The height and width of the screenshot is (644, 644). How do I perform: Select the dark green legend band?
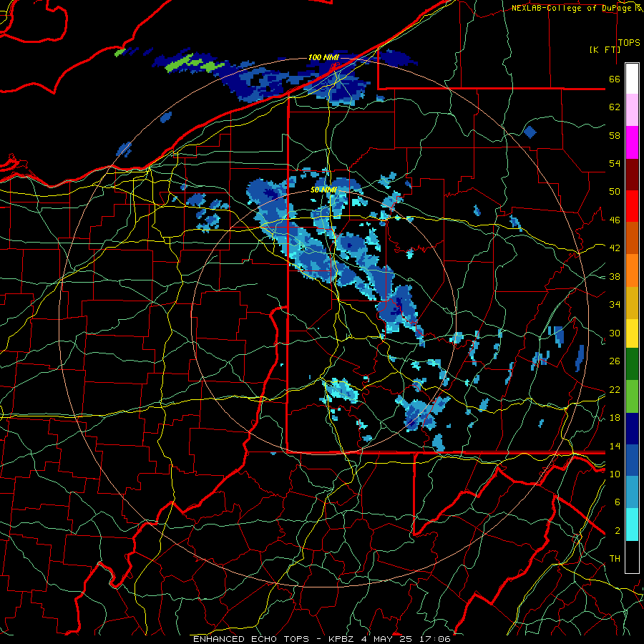click(632, 364)
